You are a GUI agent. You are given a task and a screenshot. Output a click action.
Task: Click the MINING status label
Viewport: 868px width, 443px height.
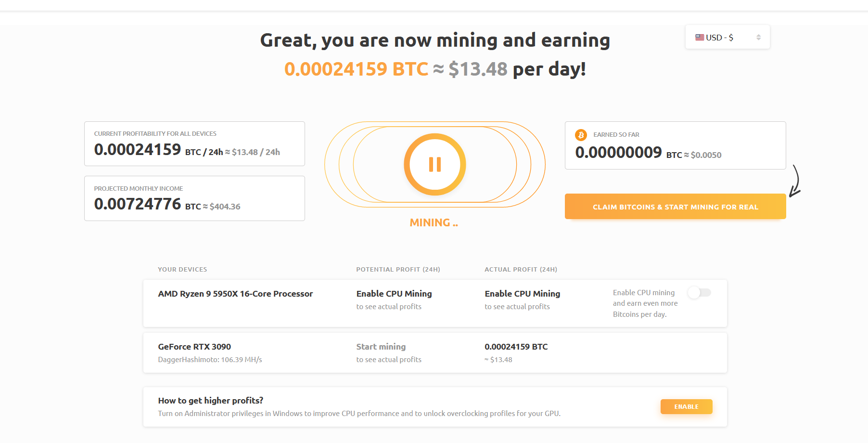(x=434, y=222)
